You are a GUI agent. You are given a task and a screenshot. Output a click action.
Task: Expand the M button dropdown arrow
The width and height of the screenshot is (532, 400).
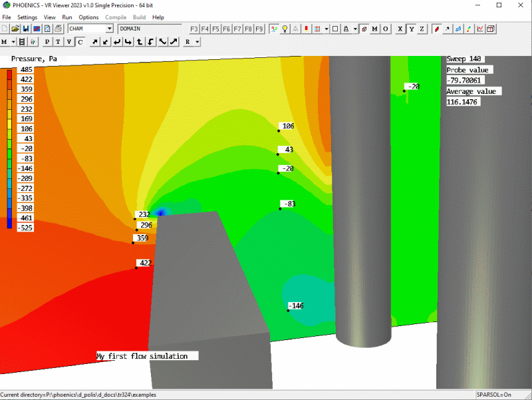pyautogui.click(x=13, y=42)
